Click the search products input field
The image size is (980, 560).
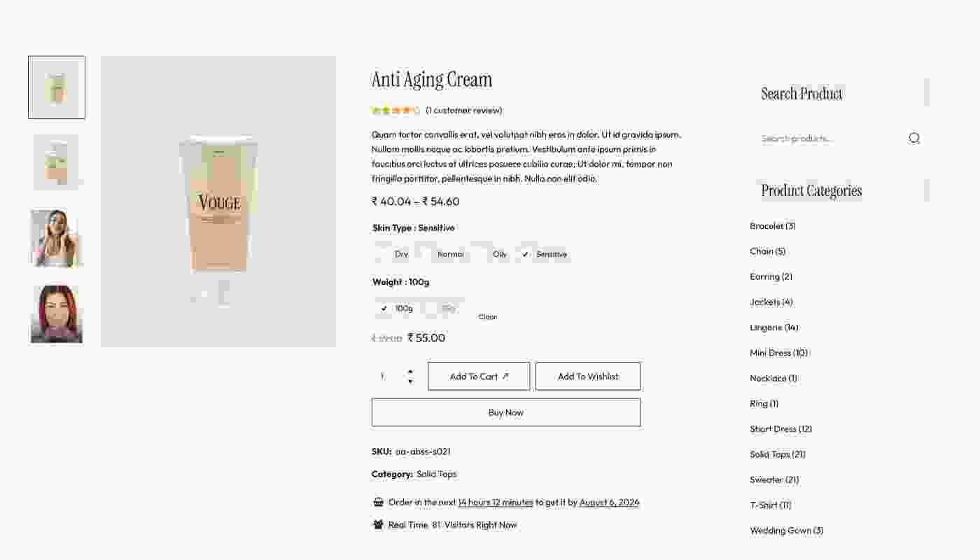pyautogui.click(x=826, y=138)
